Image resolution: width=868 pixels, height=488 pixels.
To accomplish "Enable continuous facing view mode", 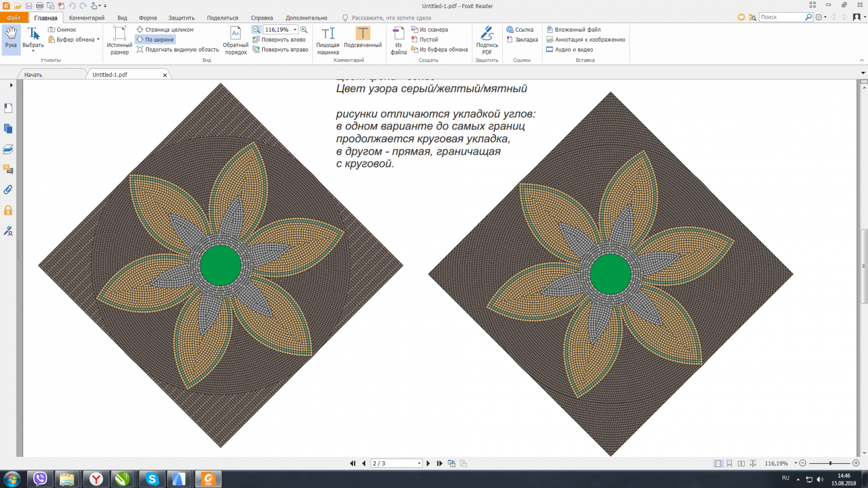I will (x=753, y=464).
